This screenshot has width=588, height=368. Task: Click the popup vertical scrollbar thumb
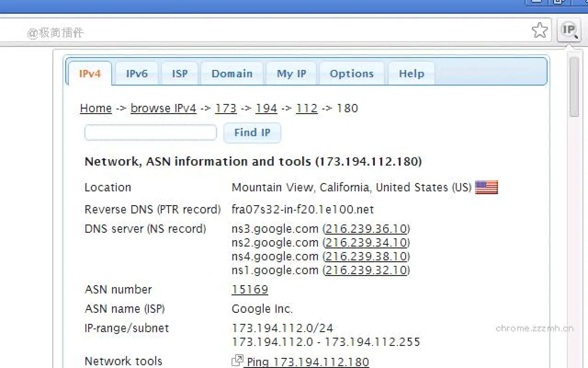pyautogui.click(x=574, y=87)
